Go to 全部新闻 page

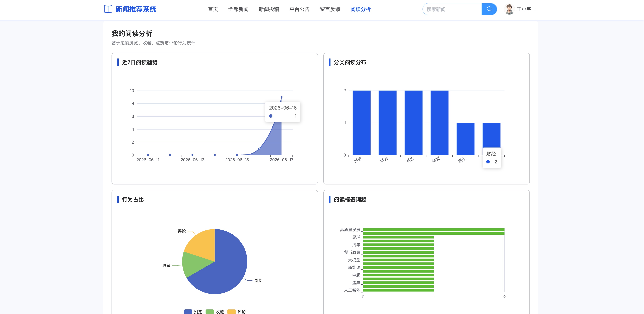pyautogui.click(x=238, y=9)
